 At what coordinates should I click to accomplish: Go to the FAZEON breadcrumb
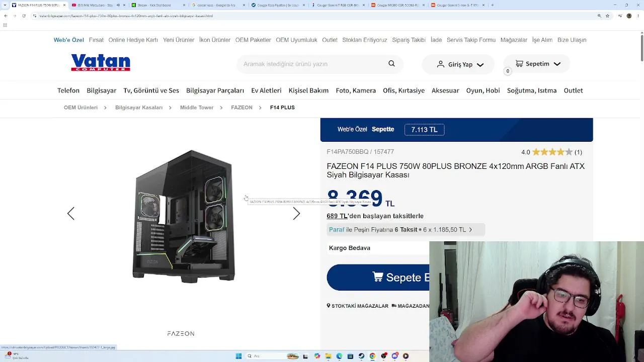pos(242,108)
